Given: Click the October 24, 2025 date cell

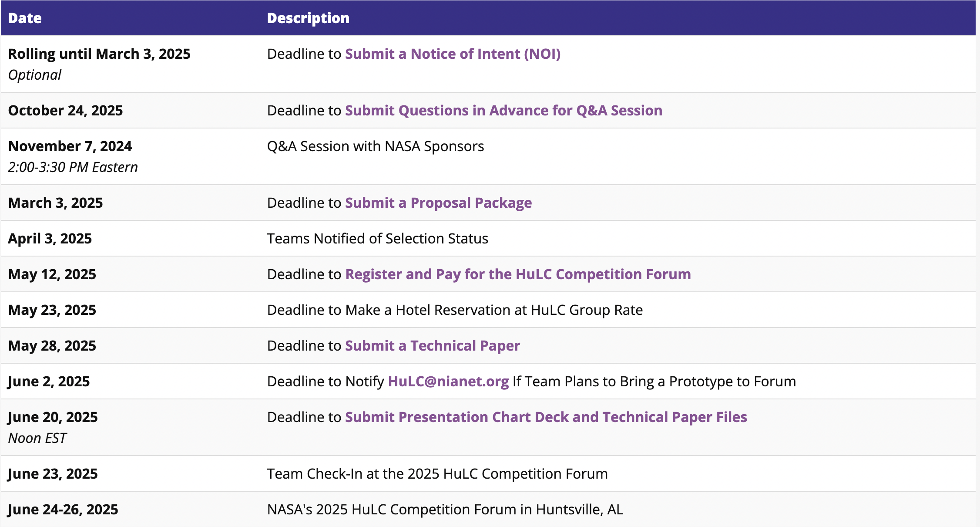Looking at the screenshot, I should [65, 111].
